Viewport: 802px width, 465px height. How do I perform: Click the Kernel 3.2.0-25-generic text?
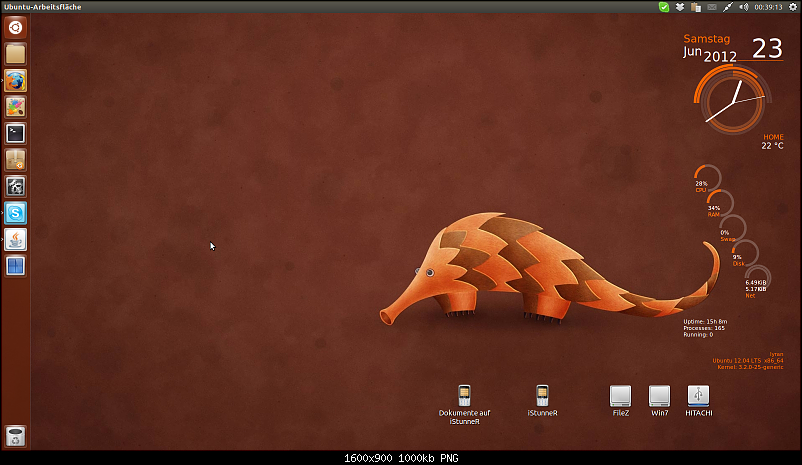point(750,367)
